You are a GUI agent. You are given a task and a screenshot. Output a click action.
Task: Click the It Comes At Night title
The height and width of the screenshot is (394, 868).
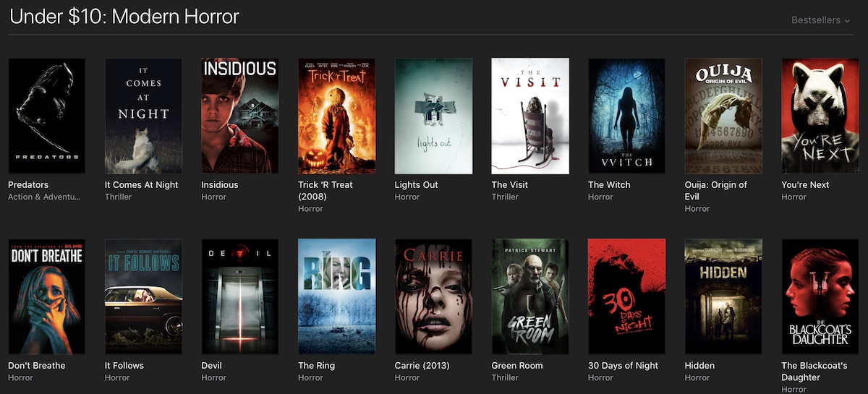[x=142, y=185]
